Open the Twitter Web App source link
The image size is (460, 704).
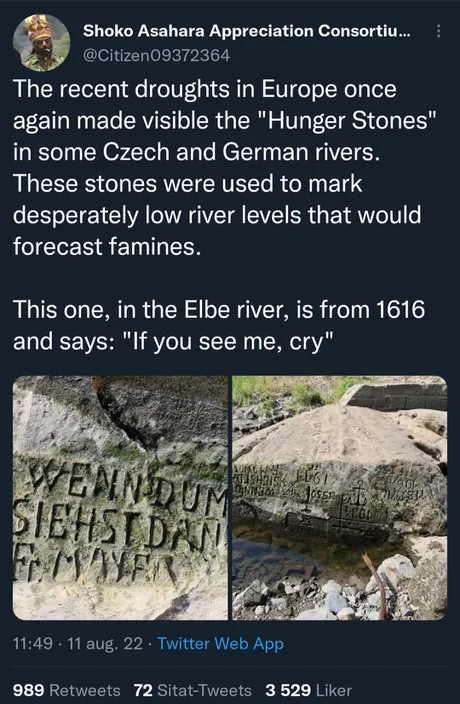click(220, 643)
